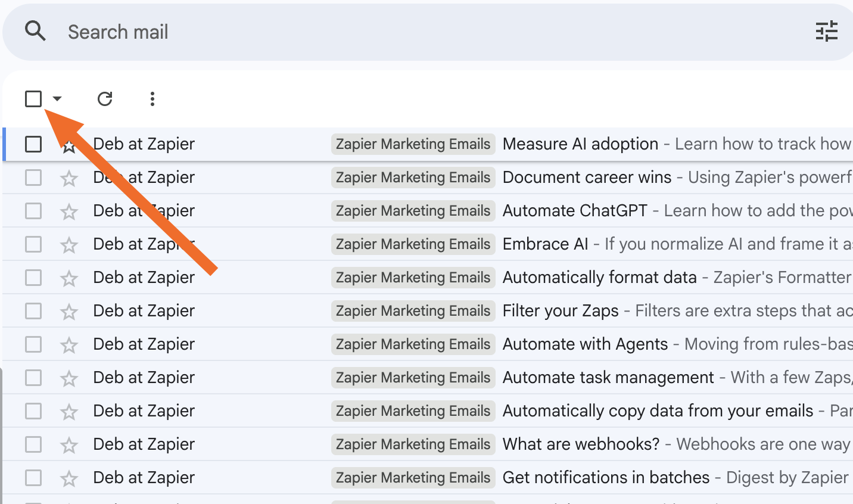Tick the Get notifications in batches checkbox
This screenshot has width=853, height=504.
[x=33, y=478]
